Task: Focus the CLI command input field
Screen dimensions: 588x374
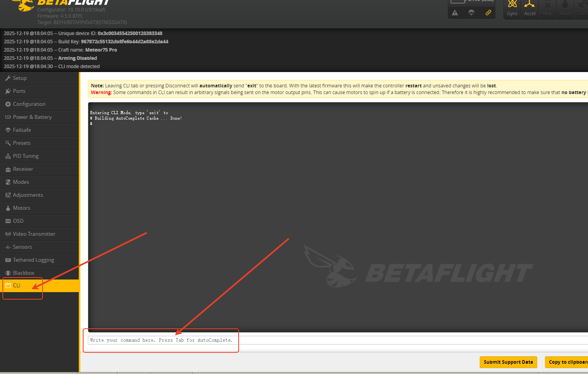Action: (338, 340)
